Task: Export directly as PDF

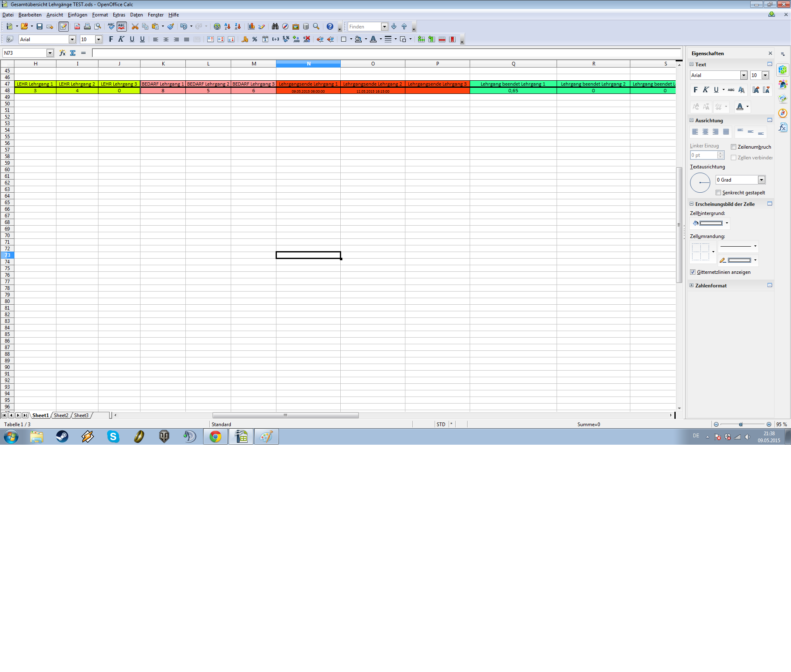Action: (x=77, y=27)
